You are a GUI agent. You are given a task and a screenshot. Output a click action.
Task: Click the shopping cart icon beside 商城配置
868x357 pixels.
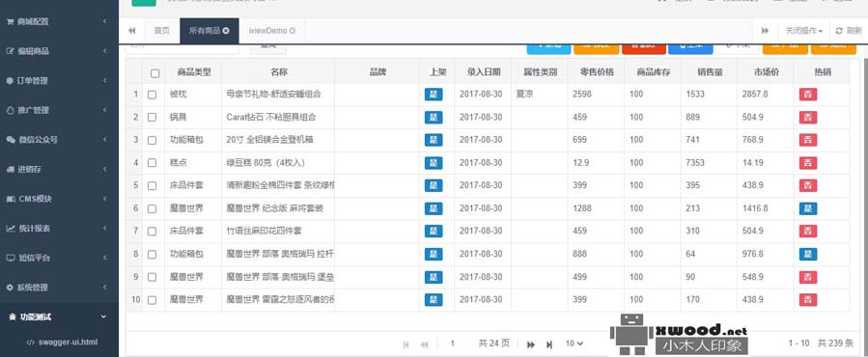pyautogui.click(x=10, y=21)
